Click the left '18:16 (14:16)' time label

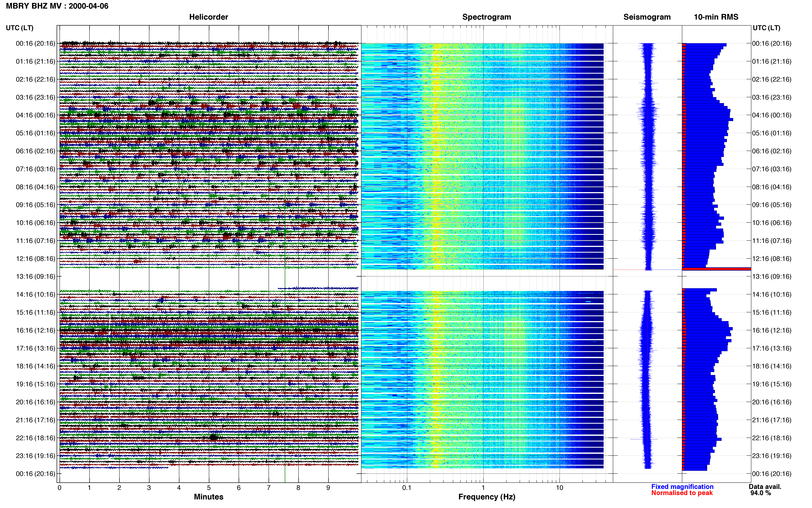[36, 366]
